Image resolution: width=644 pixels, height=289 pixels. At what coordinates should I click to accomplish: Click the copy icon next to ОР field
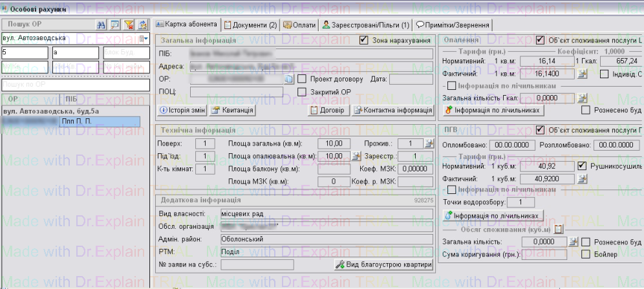[x=290, y=79]
